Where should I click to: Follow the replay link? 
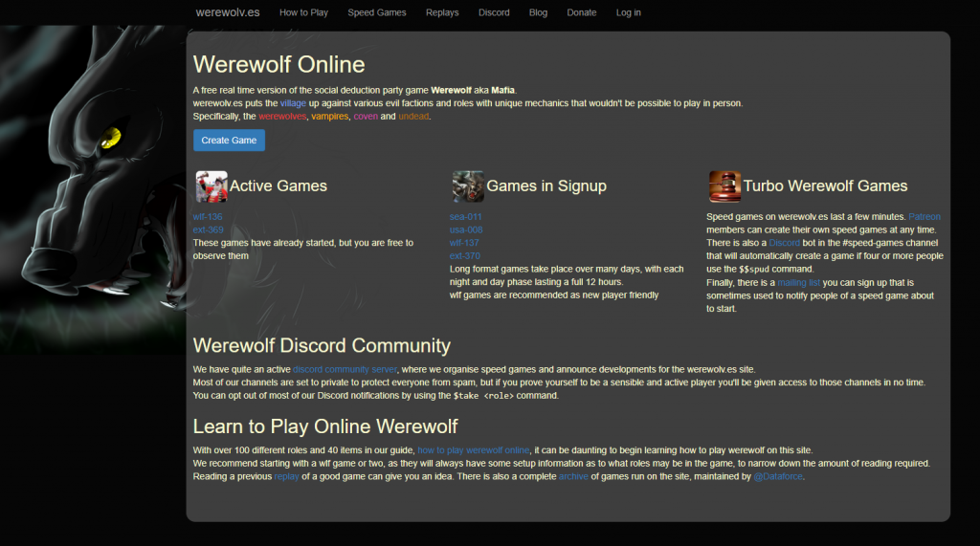tap(287, 476)
